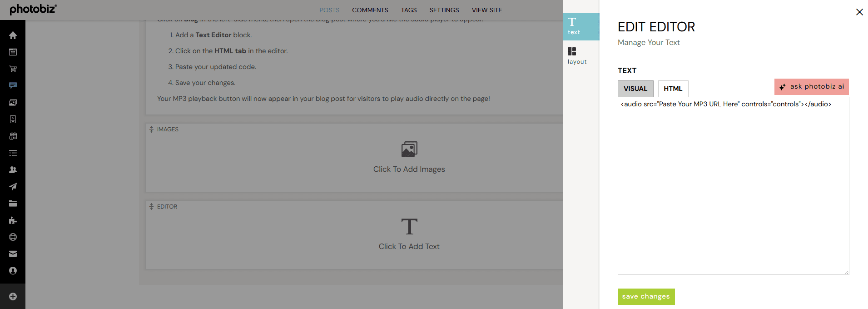The image size is (868, 309).
Task: Select the text panel icon
Action: [581, 26]
